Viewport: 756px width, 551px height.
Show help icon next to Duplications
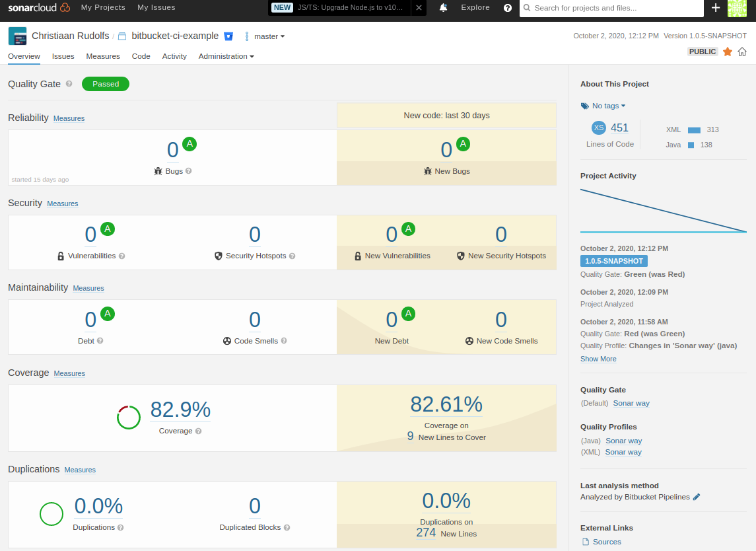pyautogui.click(x=121, y=527)
